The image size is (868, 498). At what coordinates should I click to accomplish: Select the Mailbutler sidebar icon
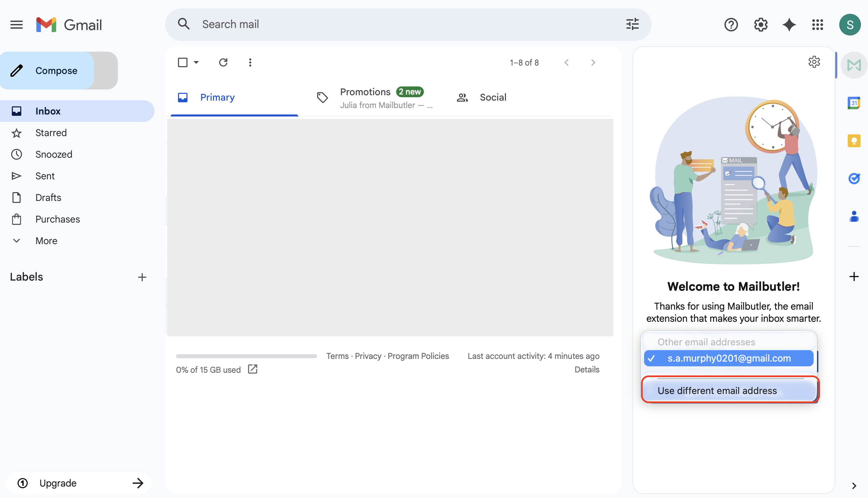pos(853,65)
